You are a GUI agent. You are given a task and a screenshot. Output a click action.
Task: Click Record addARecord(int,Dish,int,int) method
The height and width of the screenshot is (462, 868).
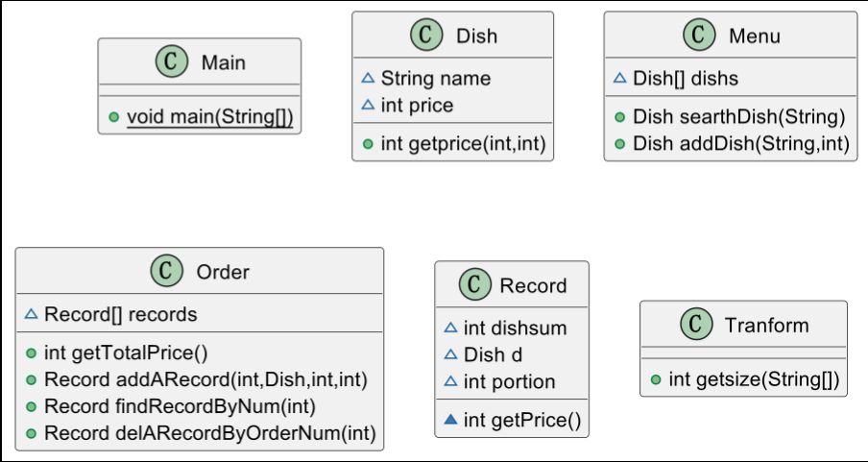pyautogui.click(x=205, y=379)
